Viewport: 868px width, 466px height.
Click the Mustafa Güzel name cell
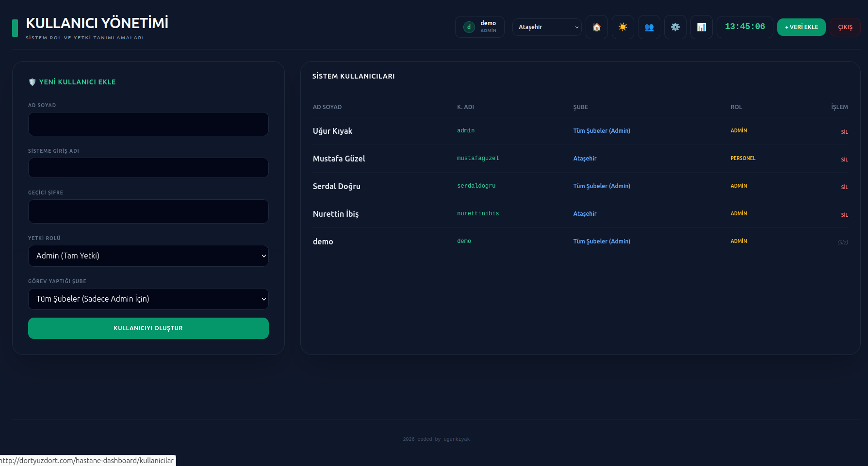click(x=339, y=159)
